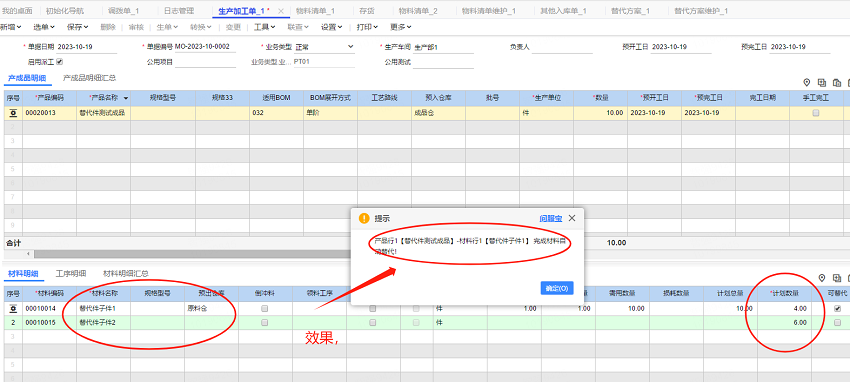850x382 pixels.
Task: Click material code cell 00010015
Action: point(49,322)
